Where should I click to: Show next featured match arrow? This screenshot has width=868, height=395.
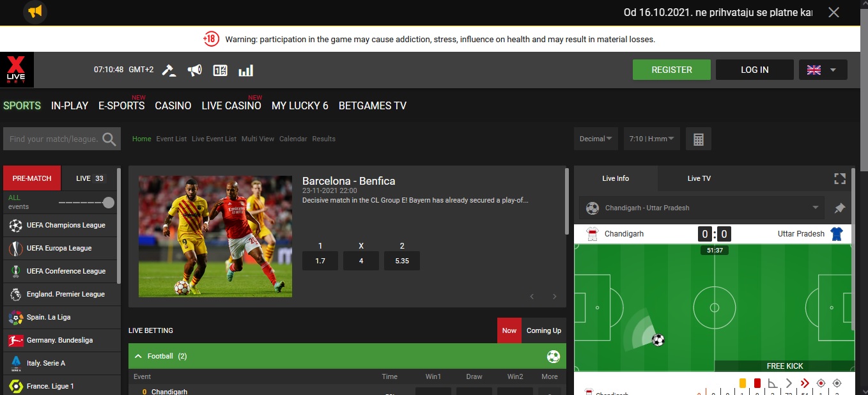pos(554,296)
